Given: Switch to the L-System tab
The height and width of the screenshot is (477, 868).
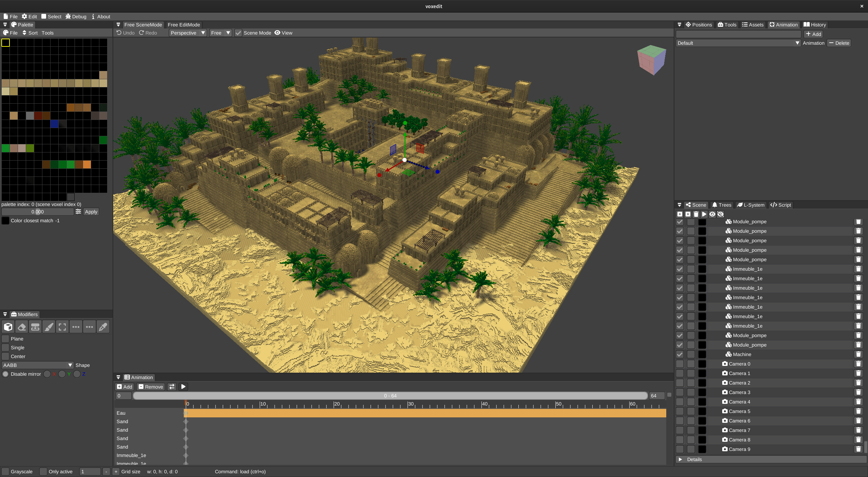Looking at the screenshot, I should (x=751, y=205).
